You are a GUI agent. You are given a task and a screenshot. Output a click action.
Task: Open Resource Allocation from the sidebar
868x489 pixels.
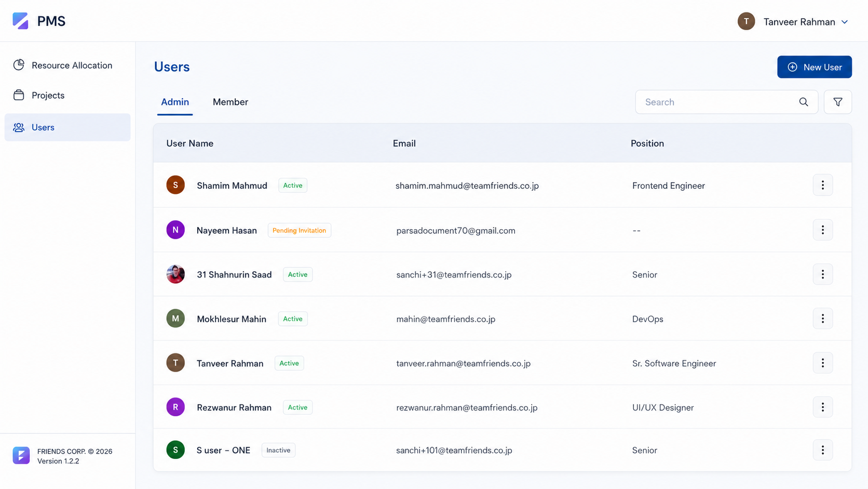67,65
